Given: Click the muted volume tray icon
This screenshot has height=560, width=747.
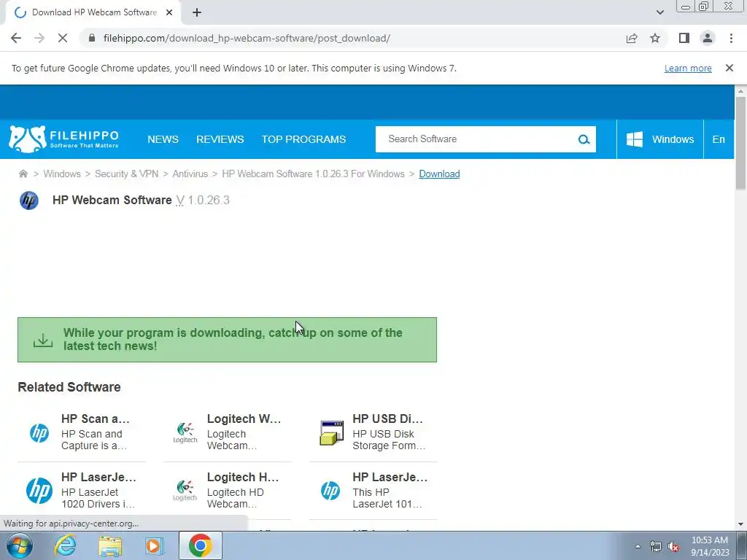Looking at the screenshot, I should 673,546.
